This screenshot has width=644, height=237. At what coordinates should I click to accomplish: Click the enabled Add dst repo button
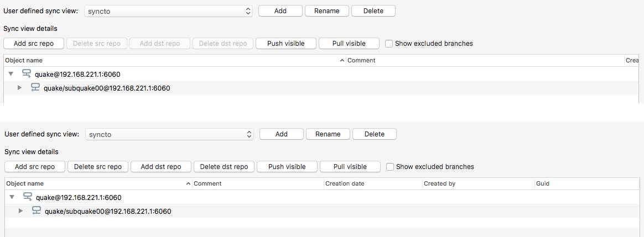click(160, 167)
